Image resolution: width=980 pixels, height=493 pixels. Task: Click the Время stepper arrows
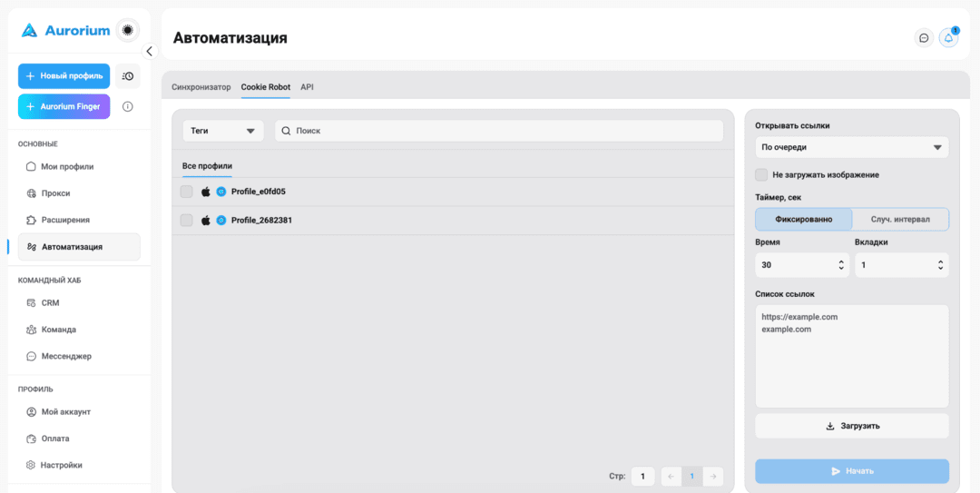(x=840, y=265)
